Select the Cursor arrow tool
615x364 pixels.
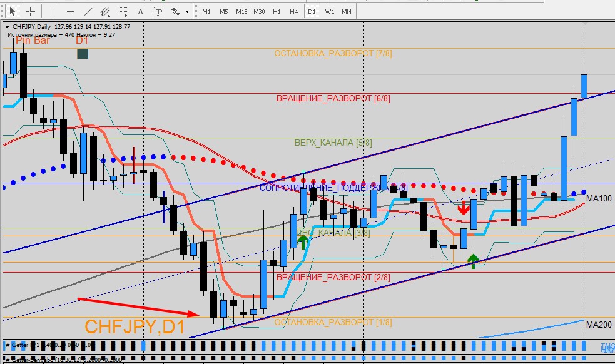(12, 11)
